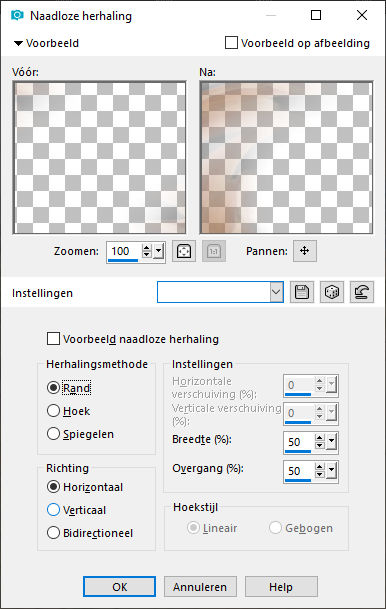Screen dimensions: 386x609
Task: Collapse the Voorbeeld preview section
Action: coord(18,43)
